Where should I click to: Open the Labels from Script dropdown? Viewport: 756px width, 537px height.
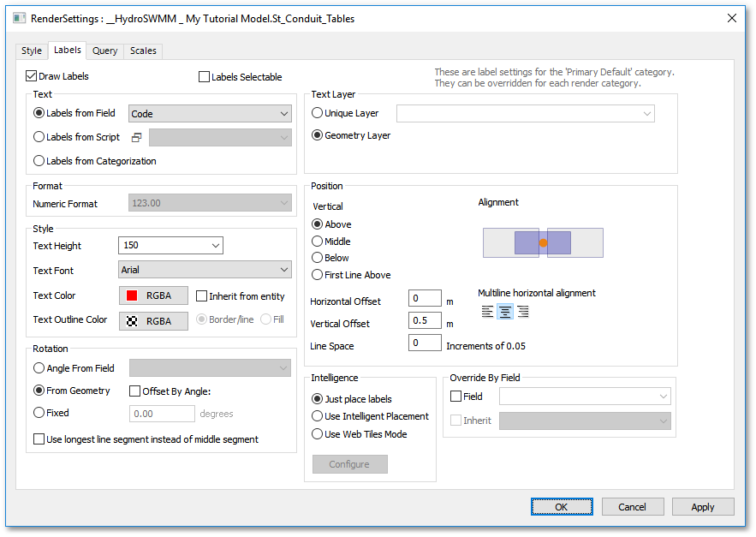coord(220,138)
